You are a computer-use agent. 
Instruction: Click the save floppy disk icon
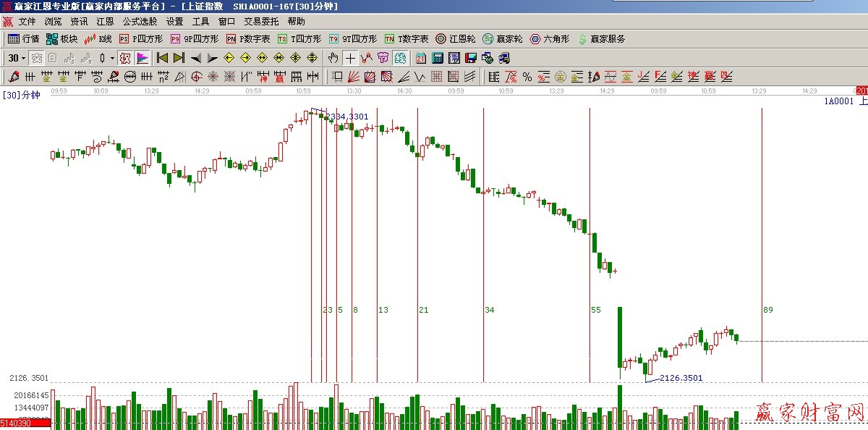(x=470, y=58)
